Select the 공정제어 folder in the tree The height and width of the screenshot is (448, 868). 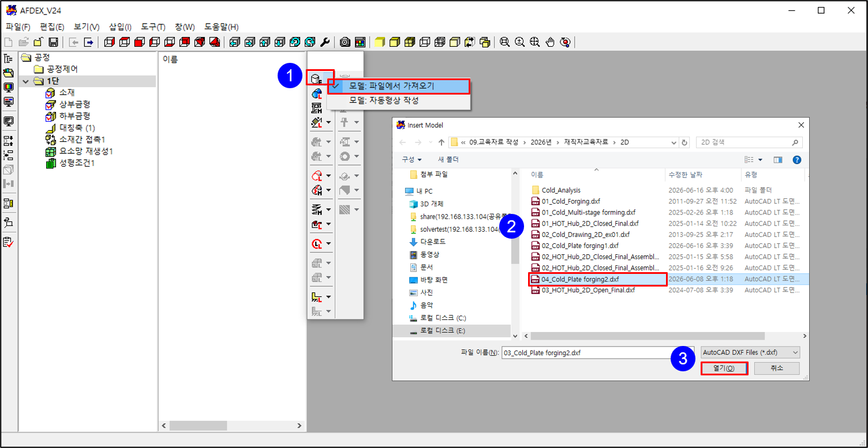pos(62,69)
